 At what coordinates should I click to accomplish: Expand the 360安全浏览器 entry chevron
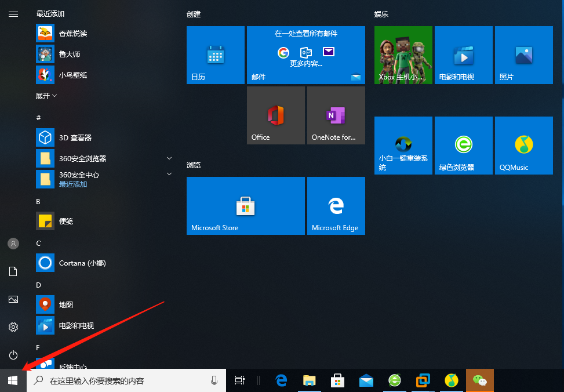click(x=169, y=158)
